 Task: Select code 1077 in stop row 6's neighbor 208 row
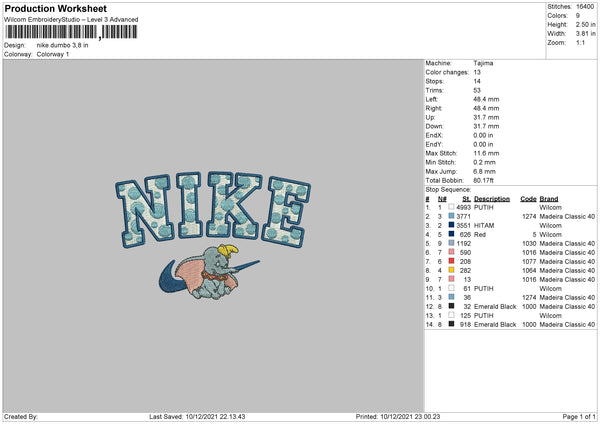(x=529, y=261)
